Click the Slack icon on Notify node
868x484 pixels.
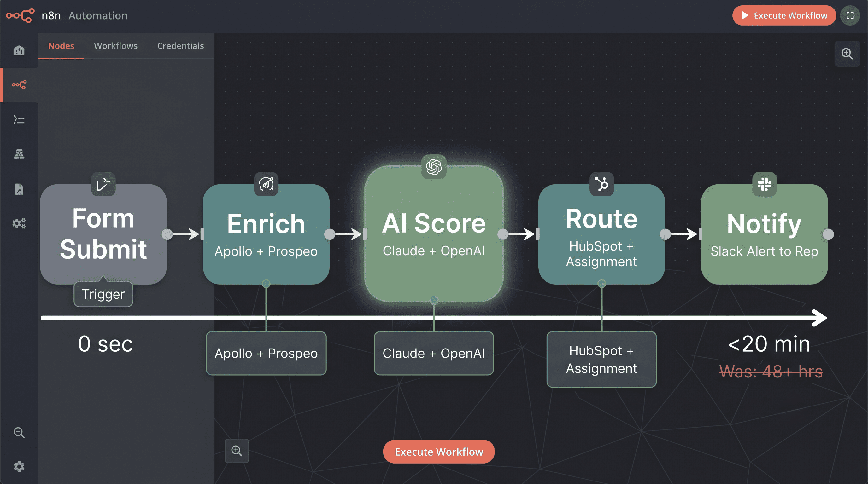coord(764,184)
